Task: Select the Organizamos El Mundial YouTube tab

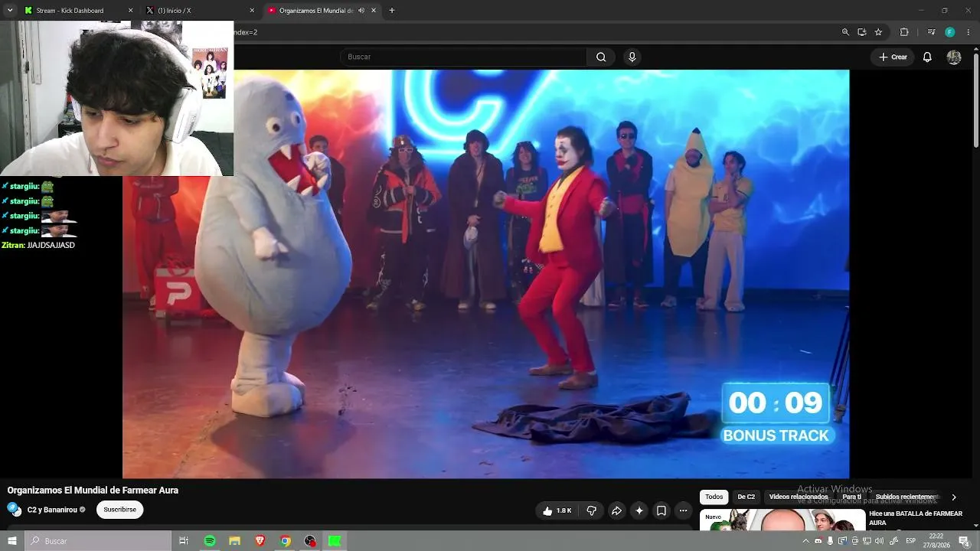Action: tap(322, 11)
